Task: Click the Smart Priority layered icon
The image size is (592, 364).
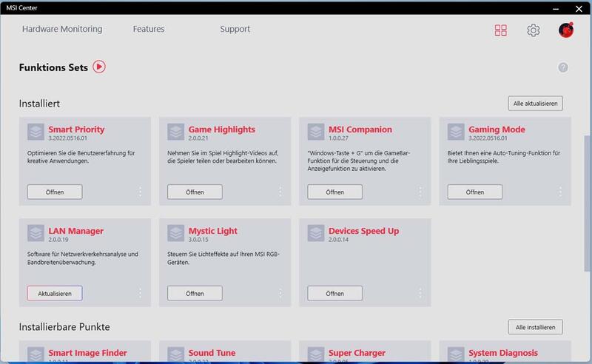Action: tap(36, 132)
